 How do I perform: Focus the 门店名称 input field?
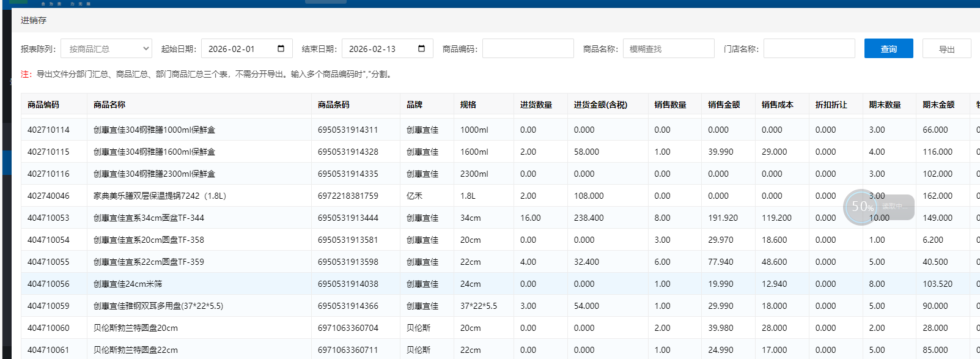809,49
